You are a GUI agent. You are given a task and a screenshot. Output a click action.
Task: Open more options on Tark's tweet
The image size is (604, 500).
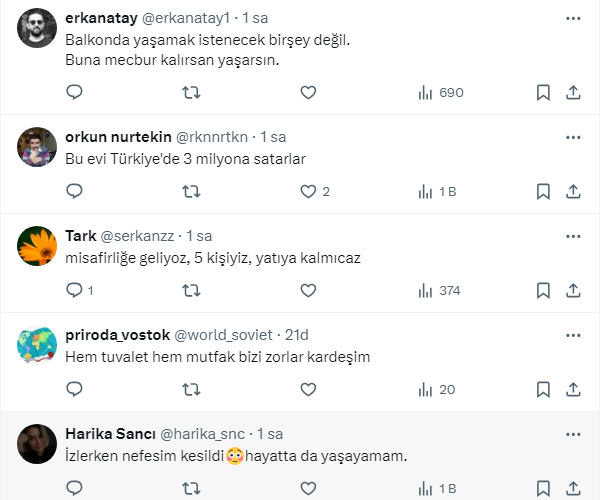click(x=573, y=236)
